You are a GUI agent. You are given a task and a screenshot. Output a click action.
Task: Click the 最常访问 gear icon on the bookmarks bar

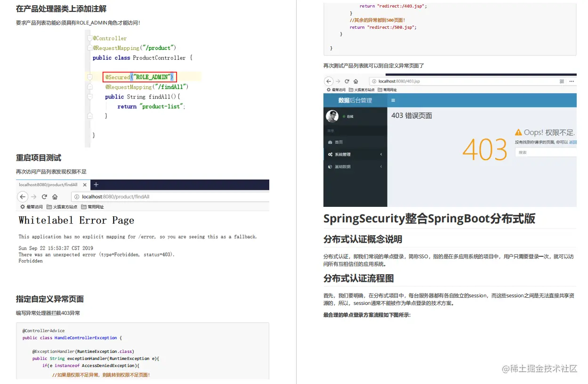click(23, 206)
